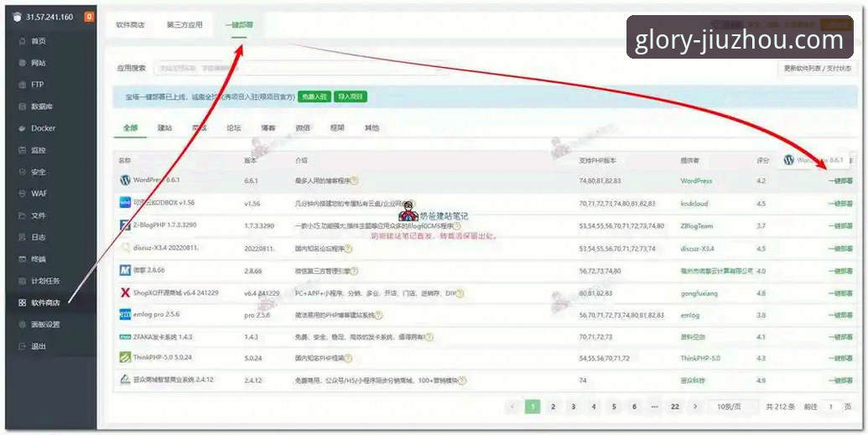Image resolution: width=868 pixels, height=435 pixels.
Task: Click 一键部署 in the Z-BlogPHP row
Action: [x=840, y=226]
